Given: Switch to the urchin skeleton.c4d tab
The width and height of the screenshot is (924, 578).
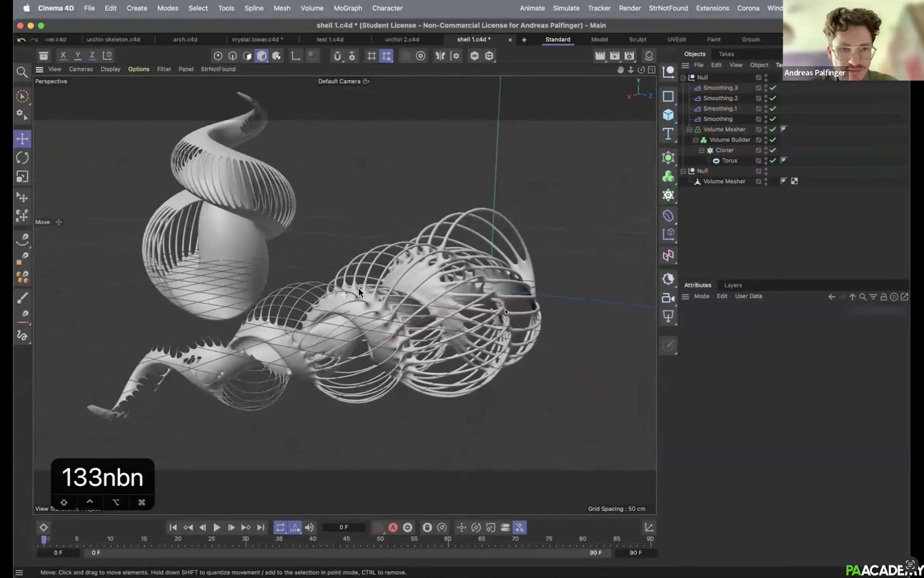Looking at the screenshot, I should (113, 39).
